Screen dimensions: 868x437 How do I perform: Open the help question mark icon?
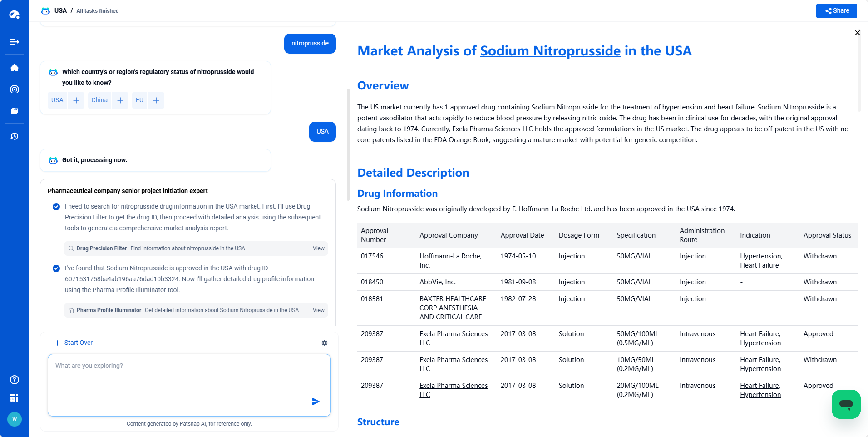(15, 380)
